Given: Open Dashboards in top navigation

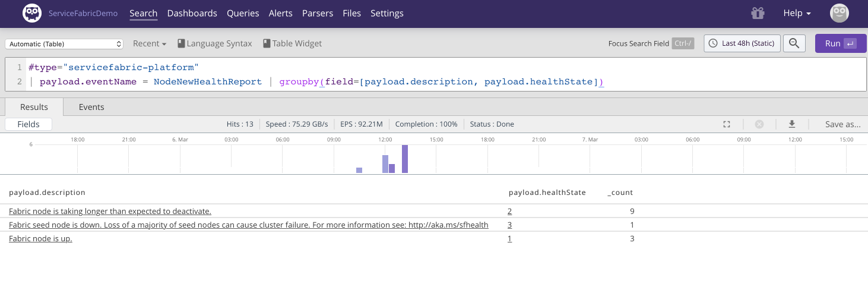Looking at the screenshot, I should [192, 13].
